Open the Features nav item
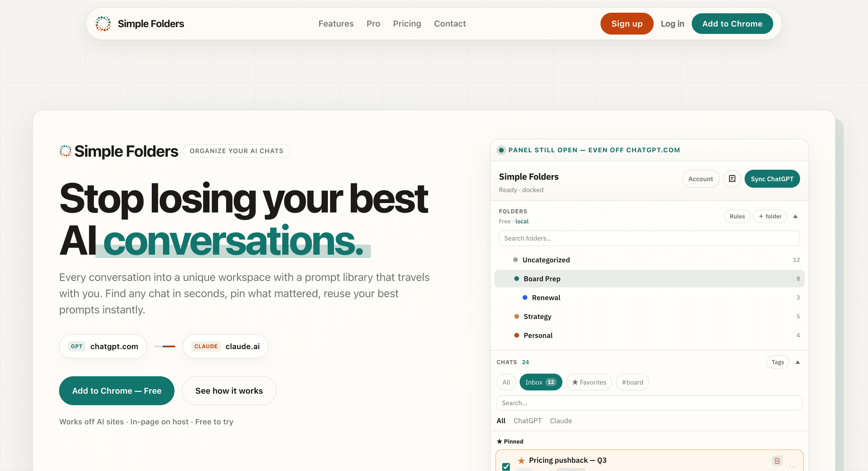 coord(336,24)
